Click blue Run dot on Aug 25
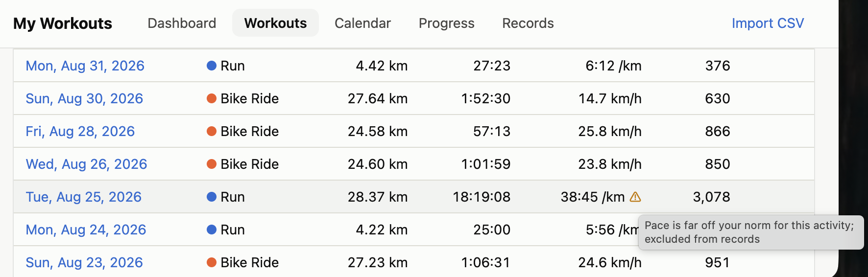Screen dimensions: 868x277 point(212,197)
